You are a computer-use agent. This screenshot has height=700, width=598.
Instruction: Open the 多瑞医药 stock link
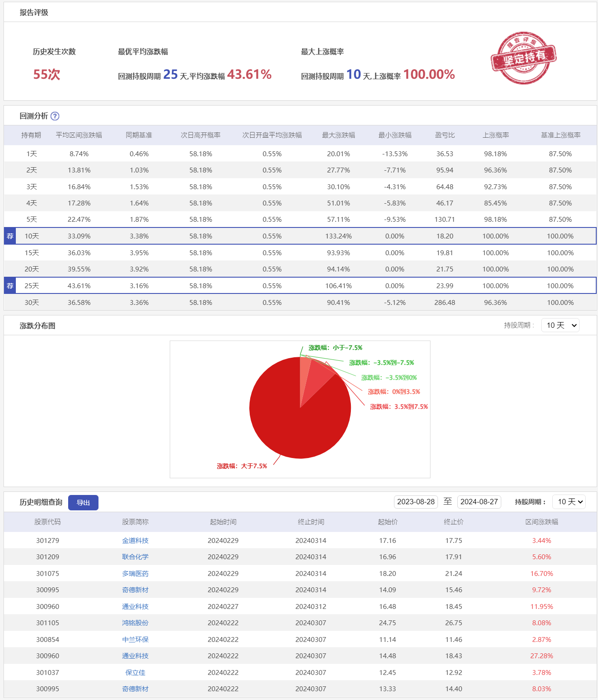135,574
